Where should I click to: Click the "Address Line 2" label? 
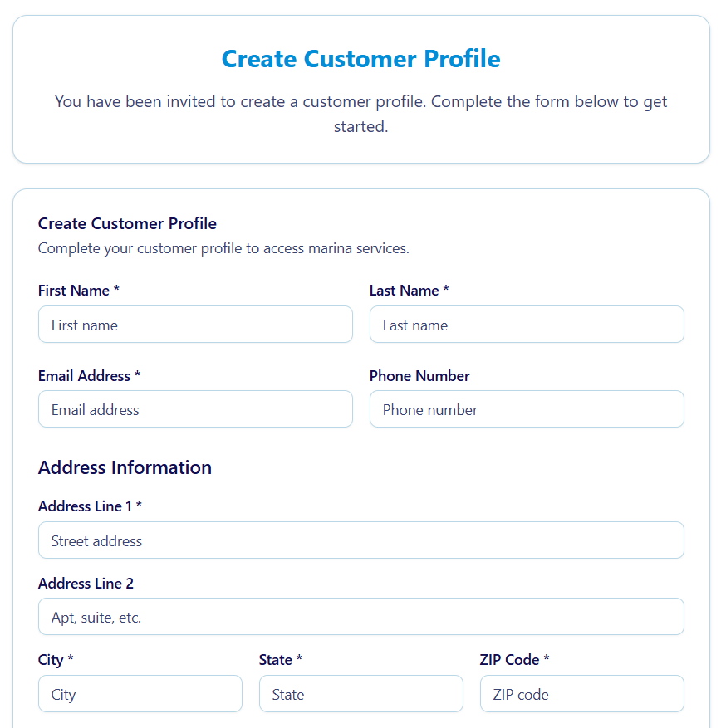[x=86, y=584]
